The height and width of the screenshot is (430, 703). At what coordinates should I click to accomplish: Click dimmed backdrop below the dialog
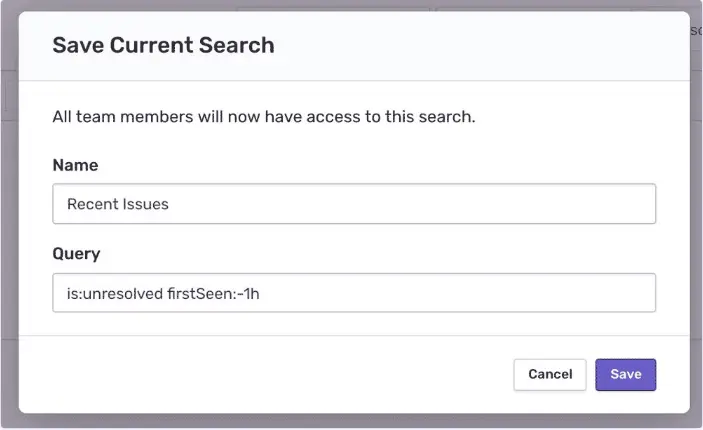(350, 422)
